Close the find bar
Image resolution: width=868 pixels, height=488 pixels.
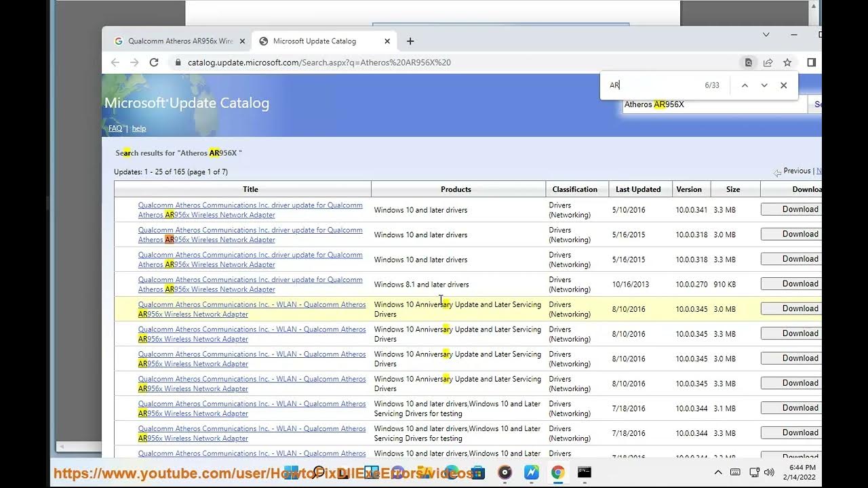coord(784,85)
